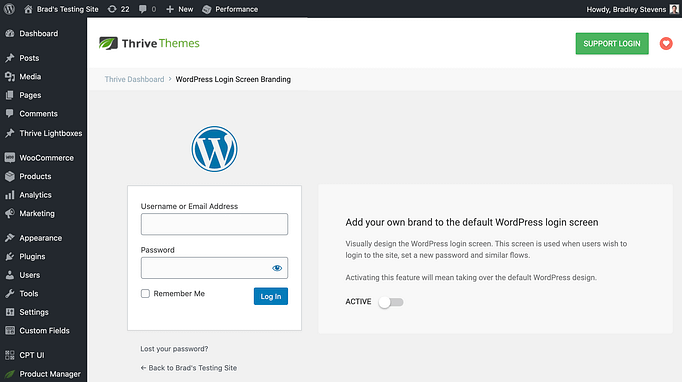
Task: Click the SUPPORT LOGIN button
Action: 612,44
